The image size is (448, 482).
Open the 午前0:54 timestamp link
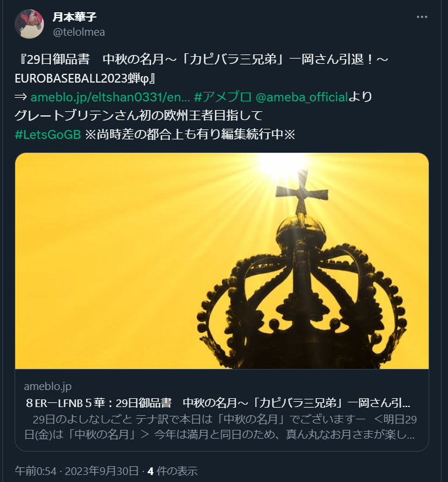(36, 471)
